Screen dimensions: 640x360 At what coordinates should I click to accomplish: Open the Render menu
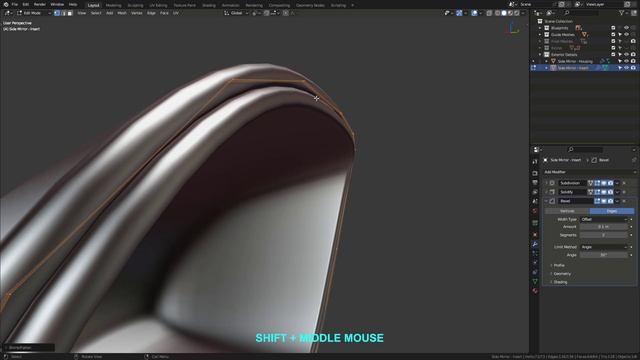pyautogui.click(x=40, y=4)
